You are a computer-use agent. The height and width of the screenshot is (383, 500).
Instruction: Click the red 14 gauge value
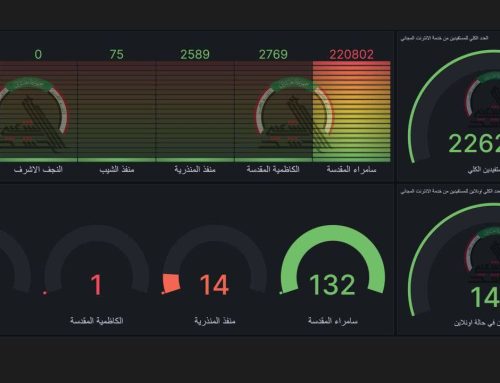[x=214, y=285]
